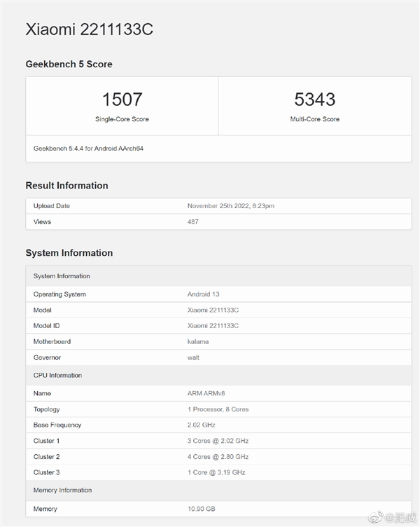Click the walt governor value

[193, 357]
